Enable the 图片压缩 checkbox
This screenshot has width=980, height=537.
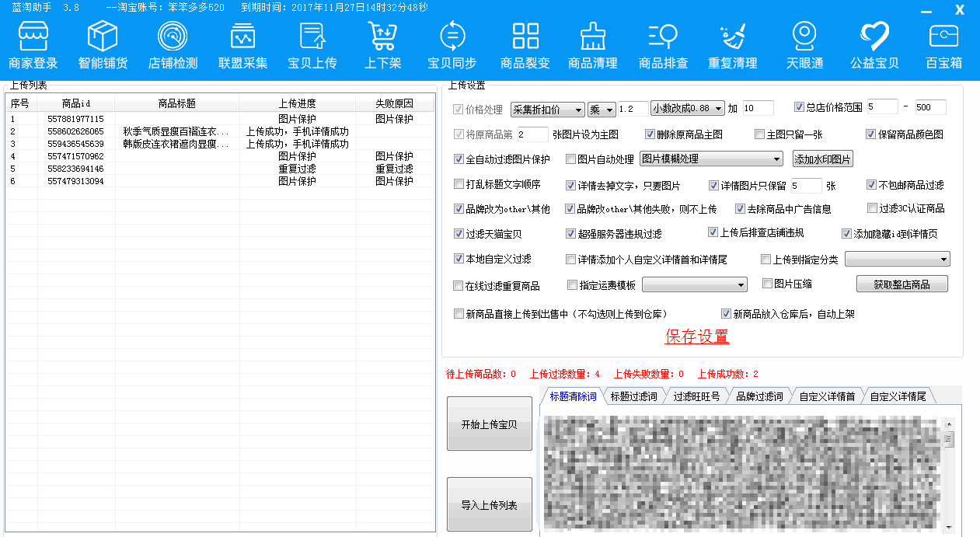pyautogui.click(x=768, y=284)
